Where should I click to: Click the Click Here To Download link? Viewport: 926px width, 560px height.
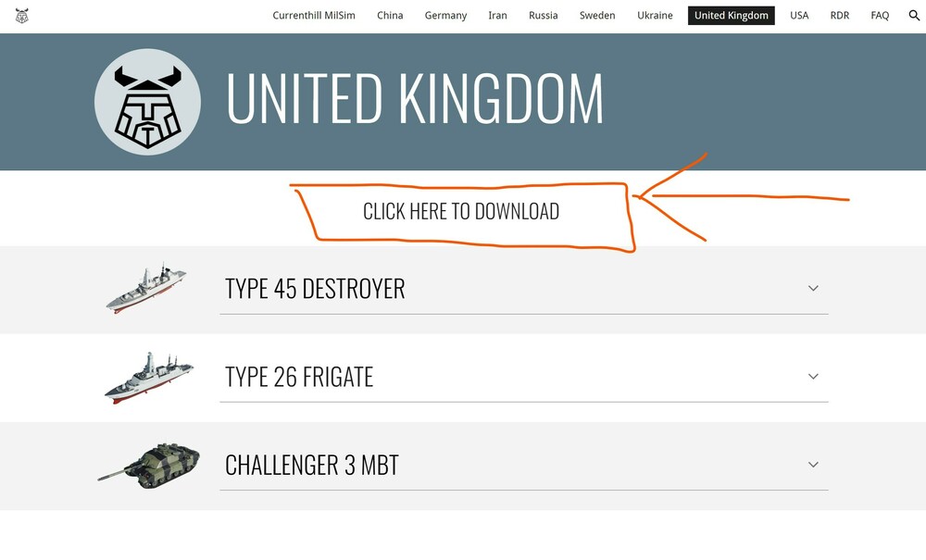[x=461, y=211]
